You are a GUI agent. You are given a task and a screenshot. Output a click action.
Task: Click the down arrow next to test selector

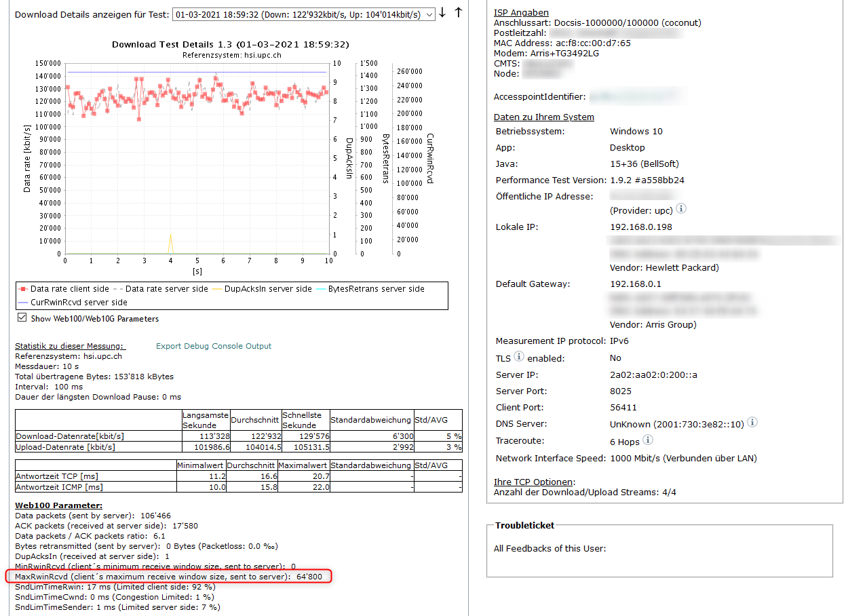click(443, 13)
